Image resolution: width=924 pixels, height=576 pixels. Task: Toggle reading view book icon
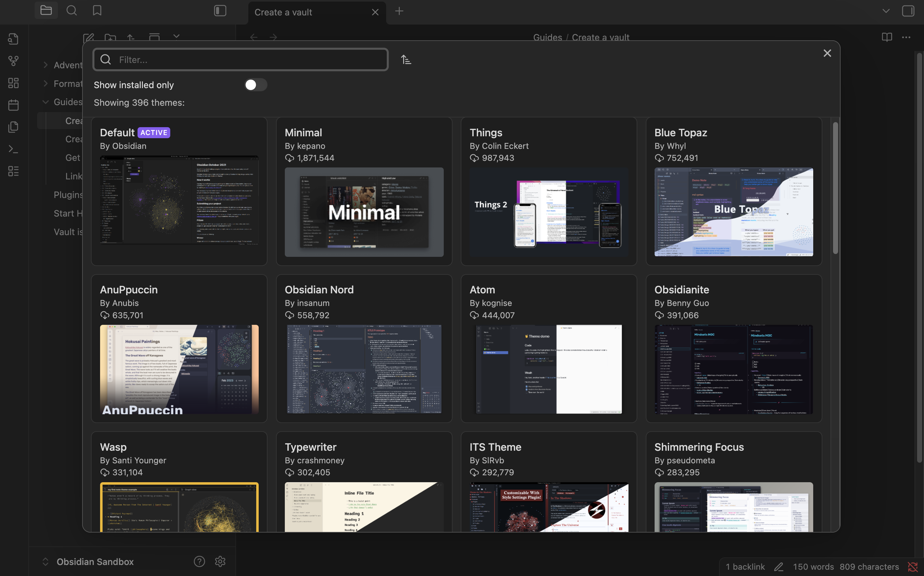click(x=887, y=37)
